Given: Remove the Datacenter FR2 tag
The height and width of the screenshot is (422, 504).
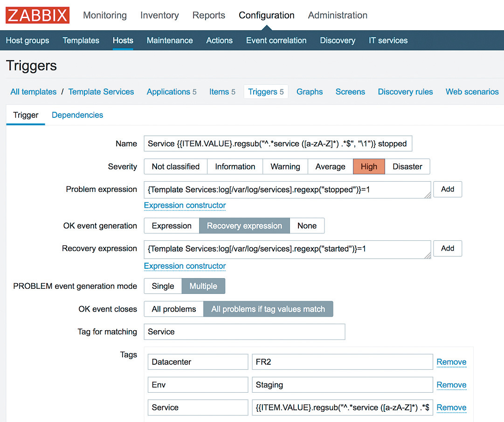Looking at the screenshot, I should (x=451, y=362).
